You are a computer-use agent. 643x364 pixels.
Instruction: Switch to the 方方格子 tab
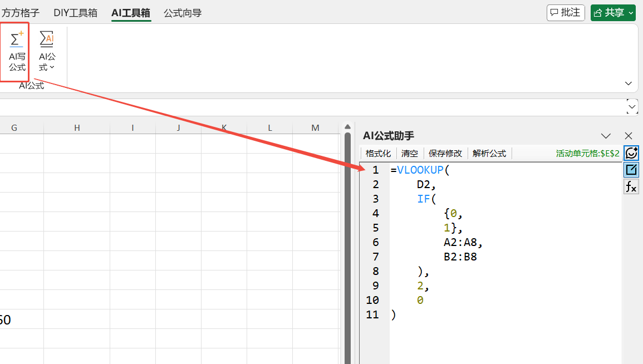21,13
